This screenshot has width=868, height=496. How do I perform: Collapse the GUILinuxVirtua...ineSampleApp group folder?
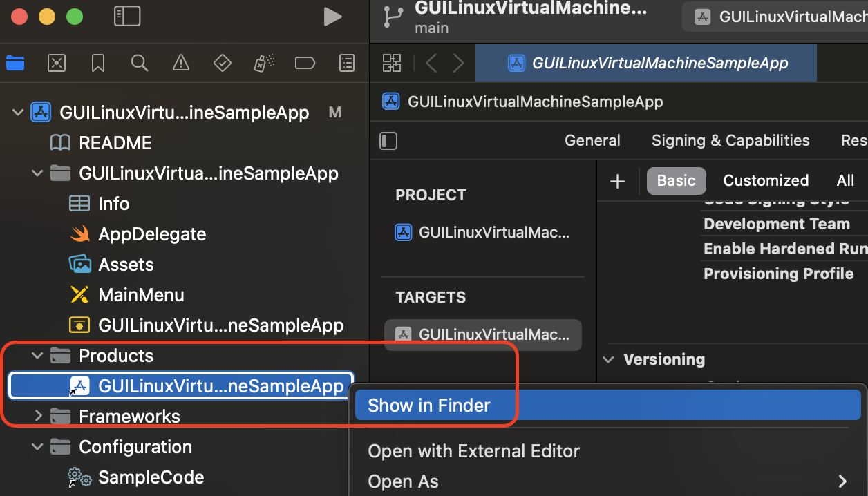pos(37,173)
